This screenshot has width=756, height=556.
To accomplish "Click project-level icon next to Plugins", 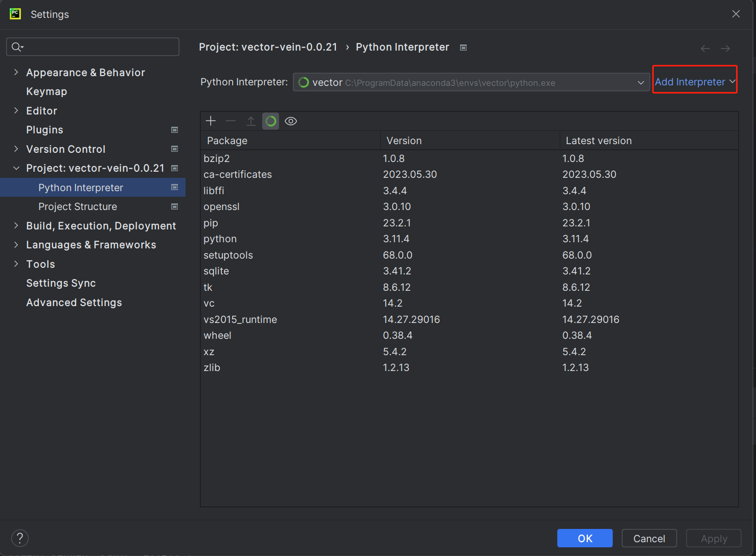I will [x=174, y=130].
